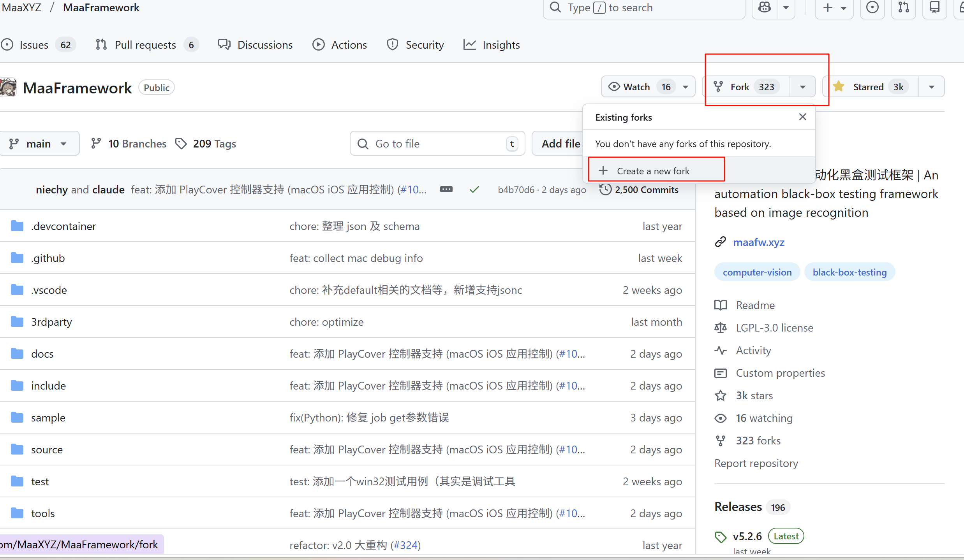View the 10 Branches page
Viewport: 964px width, 560px height.
[129, 144]
